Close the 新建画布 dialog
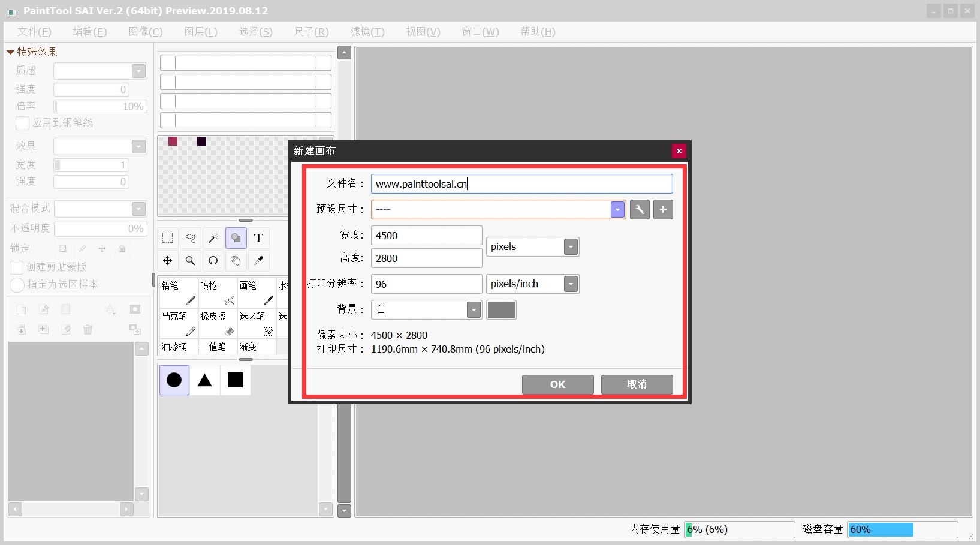The image size is (980, 545). pyautogui.click(x=679, y=151)
